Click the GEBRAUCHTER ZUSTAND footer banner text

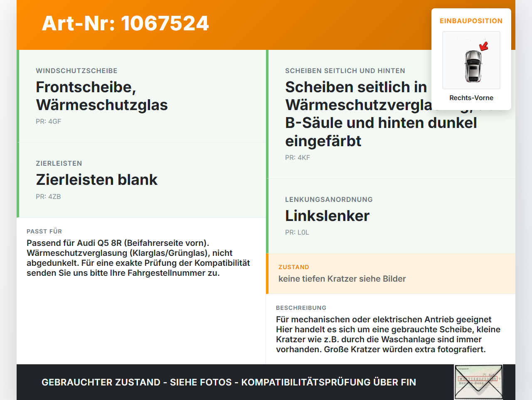pos(229,382)
